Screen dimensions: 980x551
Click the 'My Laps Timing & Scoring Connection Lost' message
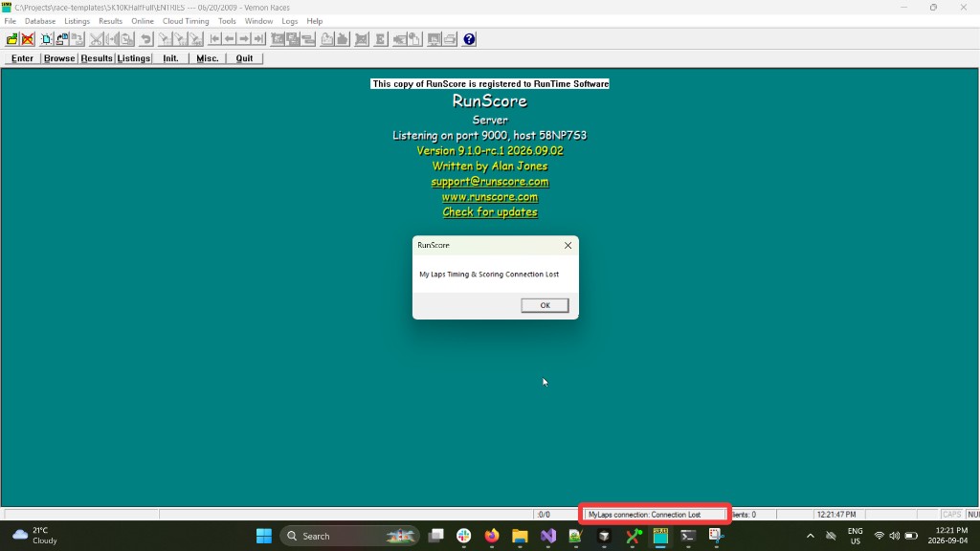tap(489, 275)
